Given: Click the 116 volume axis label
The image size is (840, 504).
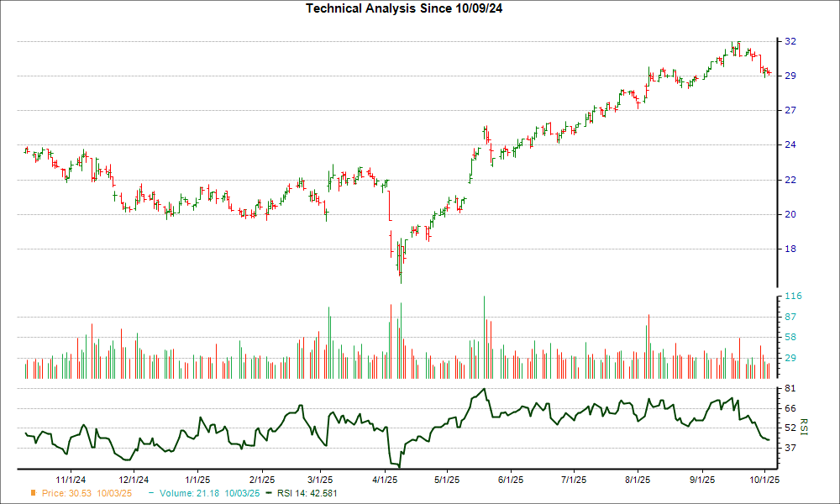Looking at the screenshot, I should coord(793,297).
